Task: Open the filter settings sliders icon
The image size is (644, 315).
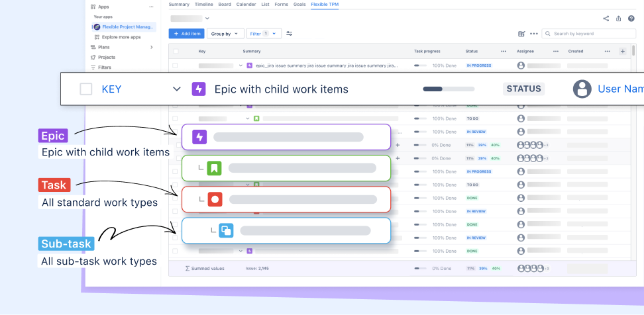Action: pyautogui.click(x=289, y=33)
